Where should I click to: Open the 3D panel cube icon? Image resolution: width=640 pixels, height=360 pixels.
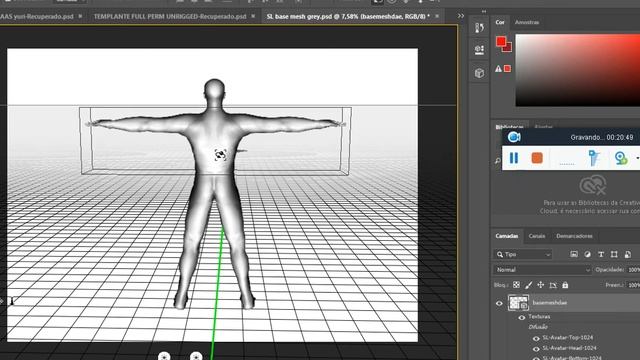pos(479,73)
